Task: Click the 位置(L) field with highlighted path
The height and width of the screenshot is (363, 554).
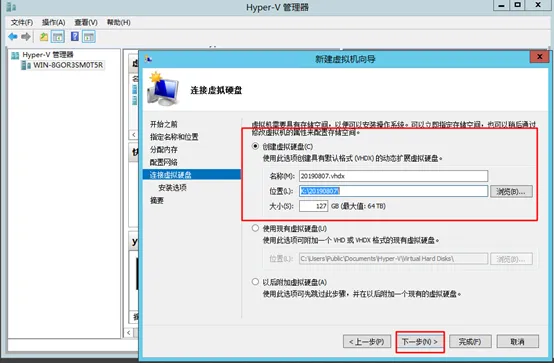Action: point(393,191)
